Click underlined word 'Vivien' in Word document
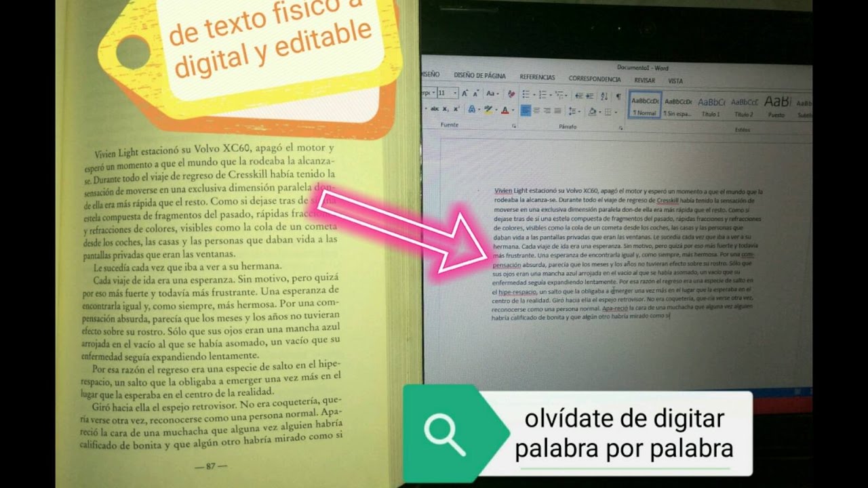868x488 pixels. 503,191
